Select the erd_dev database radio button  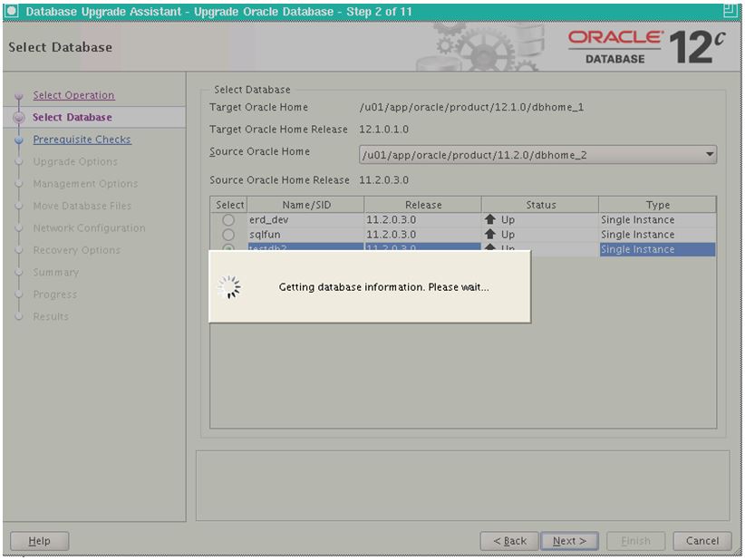228,220
